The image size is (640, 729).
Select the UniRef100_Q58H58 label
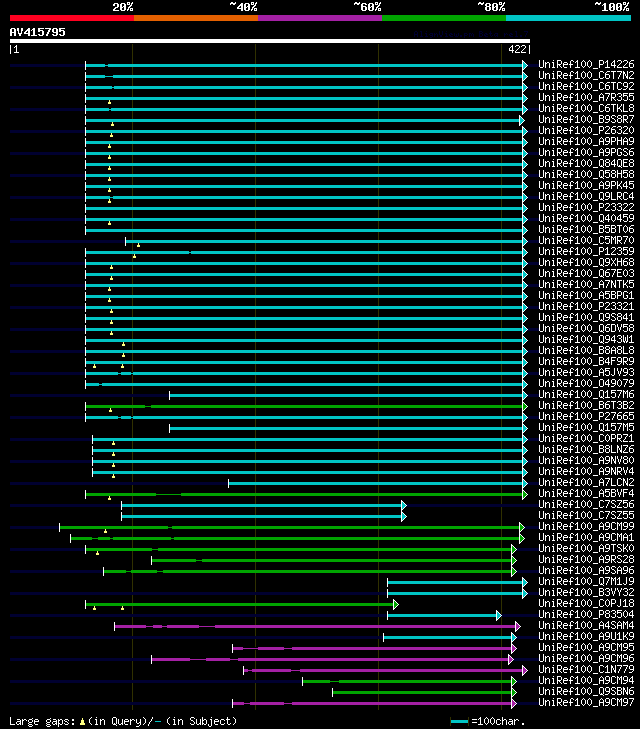pyautogui.click(x=586, y=174)
